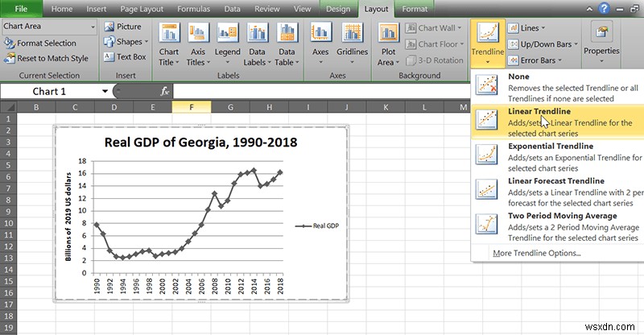The height and width of the screenshot is (335, 644).
Task: Select Exponential Trendline option
Action: coord(557,157)
